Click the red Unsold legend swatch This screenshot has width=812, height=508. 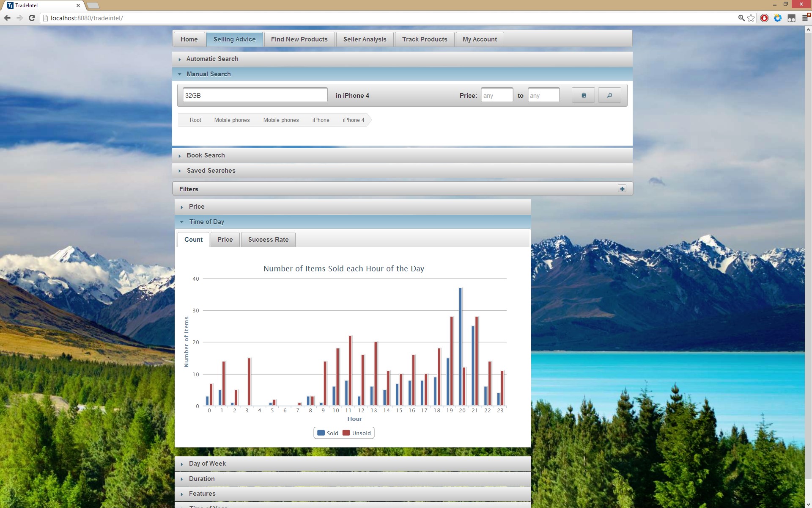point(346,433)
